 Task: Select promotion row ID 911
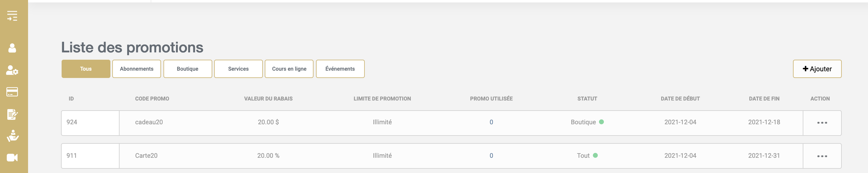tap(451, 156)
